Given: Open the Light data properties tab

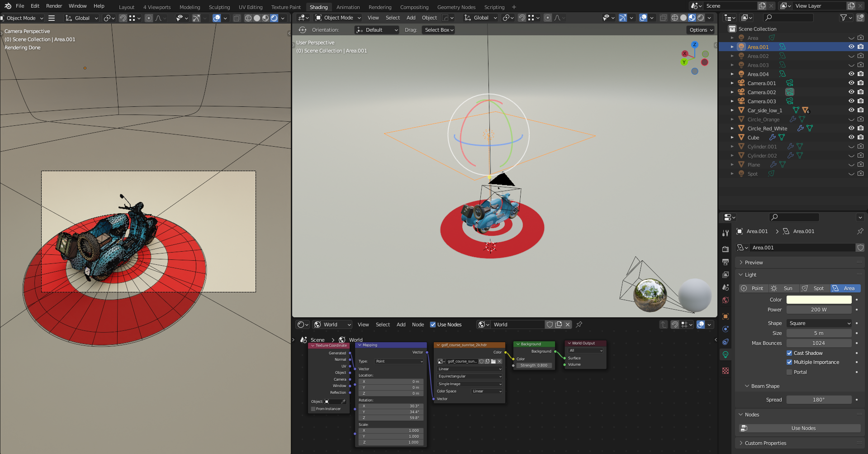Looking at the screenshot, I should 726,355.
